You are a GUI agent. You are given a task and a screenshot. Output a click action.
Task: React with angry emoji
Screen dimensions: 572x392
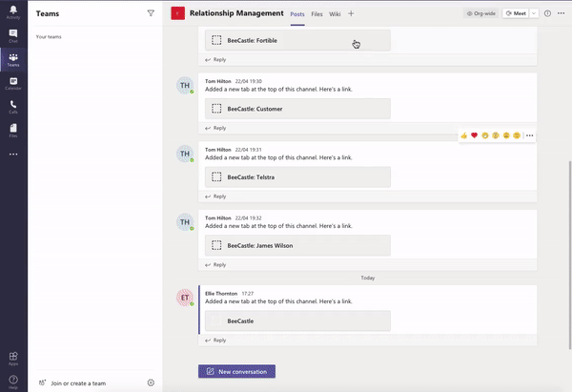point(517,135)
